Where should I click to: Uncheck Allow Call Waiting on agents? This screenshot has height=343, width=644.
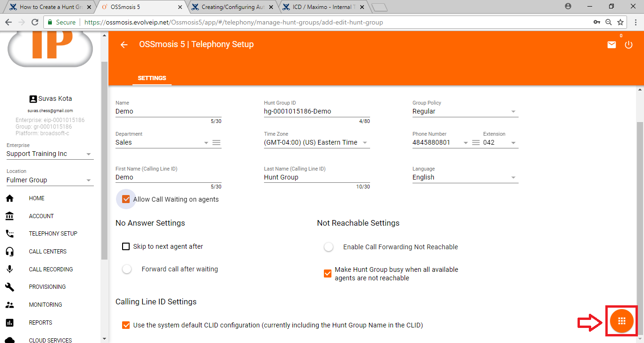click(x=126, y=199)
